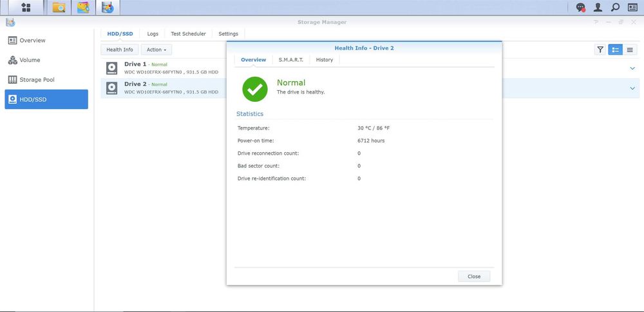Viewport: 644px width, 312px height.
Task: Click the Storage Manager window logo icon
Action: [x=10, y=22]
